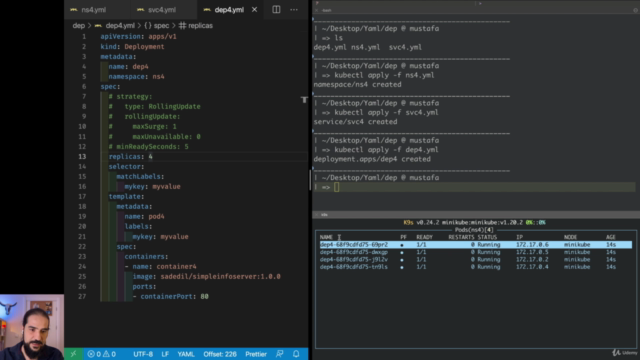Open remote window indicator in status bar
Image resolution: width=640 pixels, height=360 pixels.
[x=73, y=354]
